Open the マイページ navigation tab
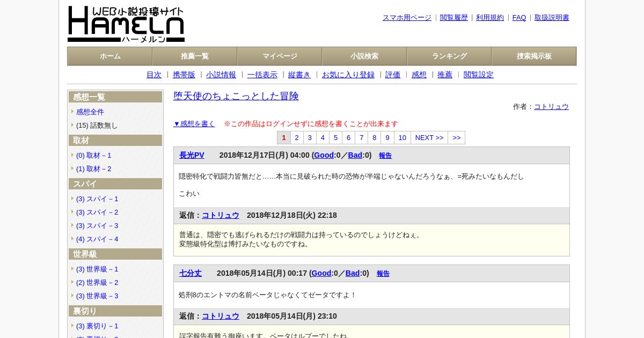Image resolution: width=644 pixels, height=338 pixels. (x=280, y=56)
